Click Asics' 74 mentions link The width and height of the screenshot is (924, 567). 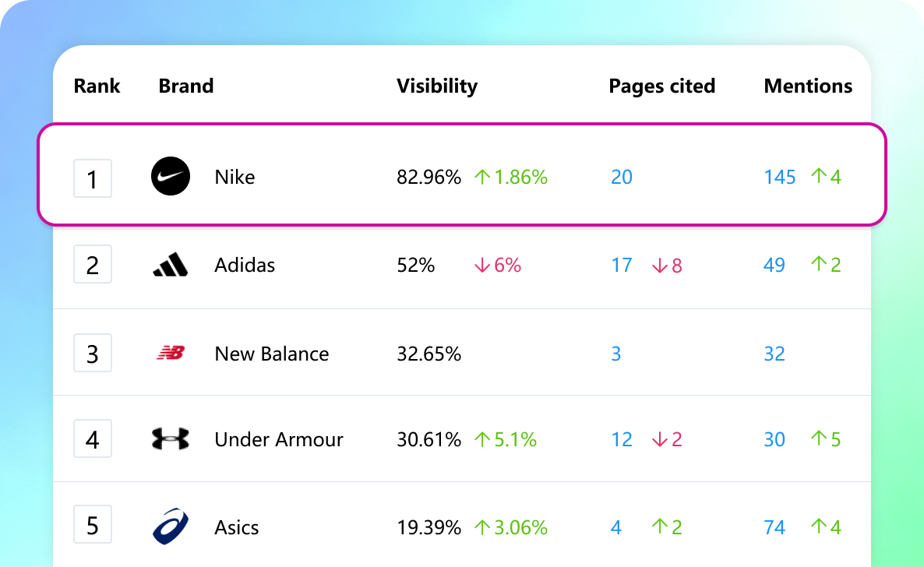(774, 527)
